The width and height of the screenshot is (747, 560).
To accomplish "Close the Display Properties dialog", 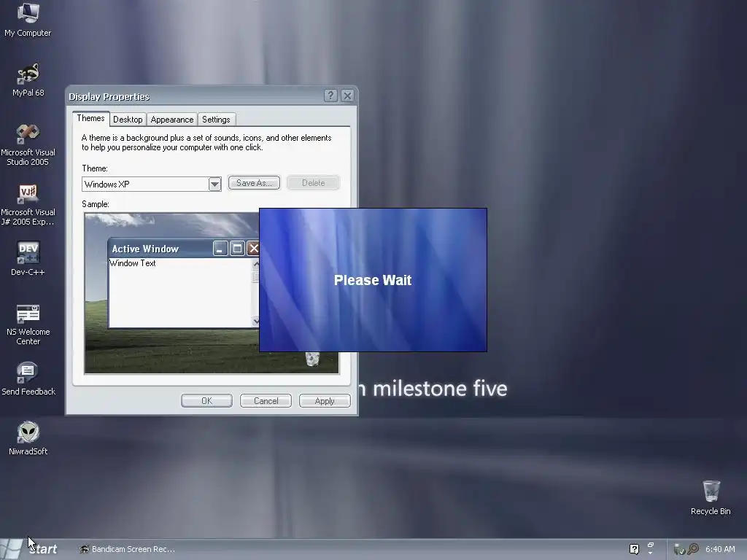I will pos(348,96).
